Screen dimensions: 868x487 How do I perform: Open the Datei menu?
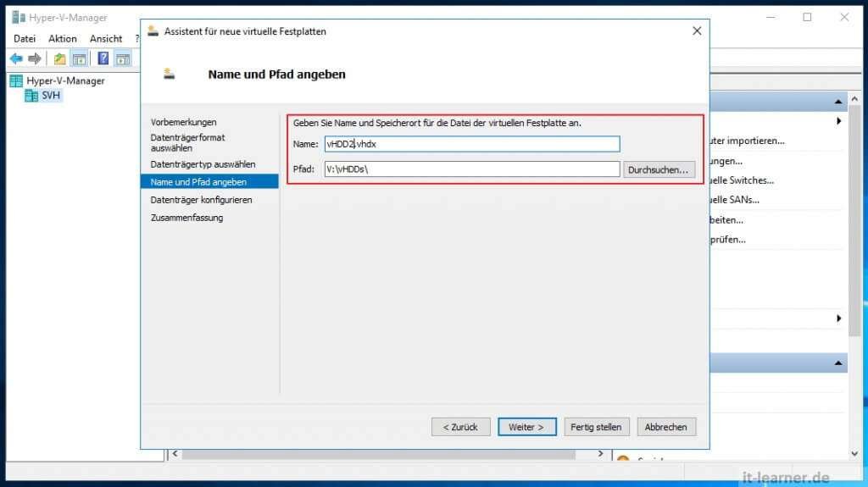coord(25,39)
